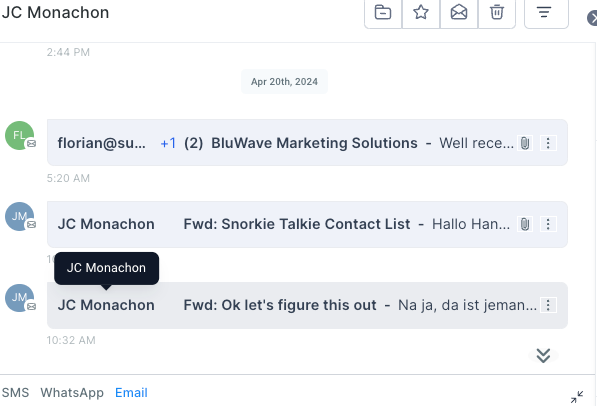
Task: Collapse composer using the shrink arrows icon
Action: (x=577, y=396)
